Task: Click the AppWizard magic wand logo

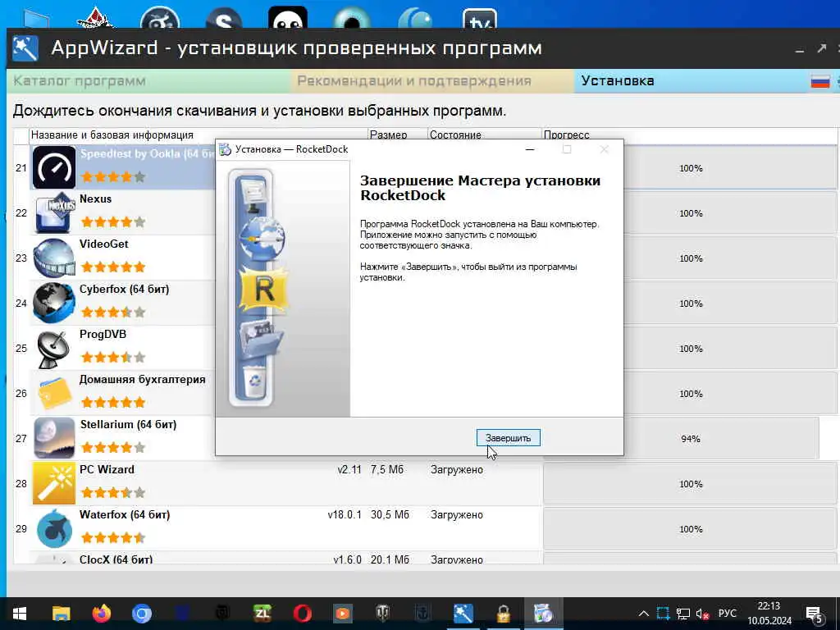Action: pyautogui.click(x=25, y=48)
